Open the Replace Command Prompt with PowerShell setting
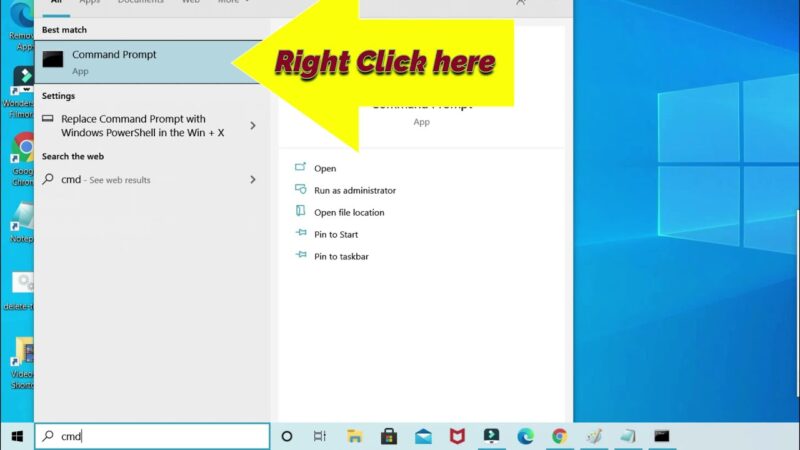Image resolution: width=800 pixels, height=450 pixels. coord(142,126)
